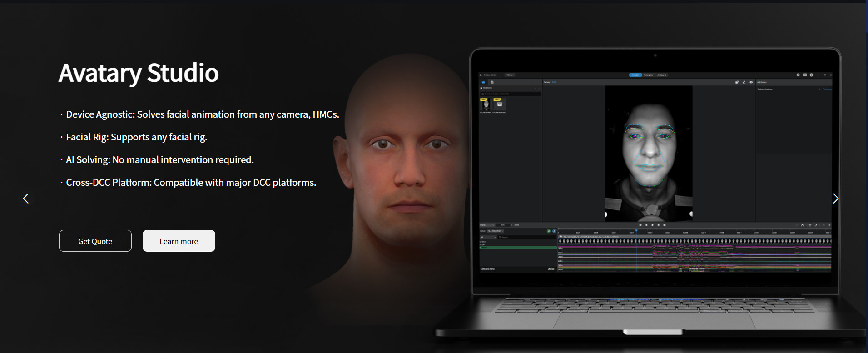Select the face video thumbnail in browser
The image size is (868, 353).
(486, 104)
